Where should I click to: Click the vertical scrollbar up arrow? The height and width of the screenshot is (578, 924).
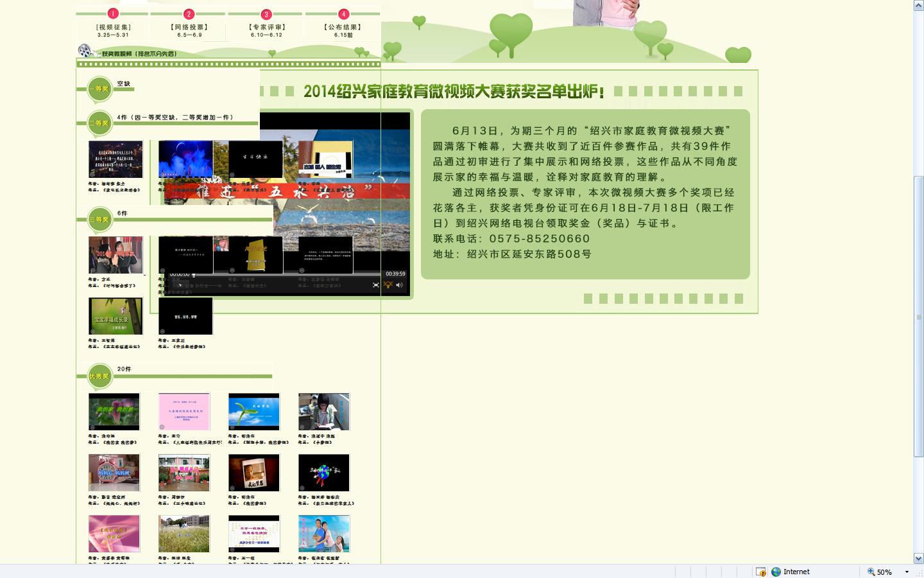918,5
